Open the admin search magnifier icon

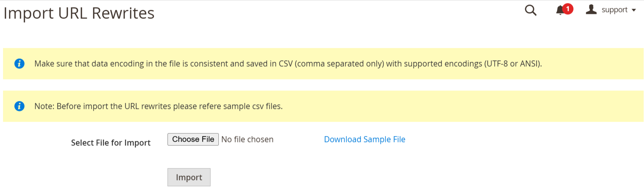(530, 10)
